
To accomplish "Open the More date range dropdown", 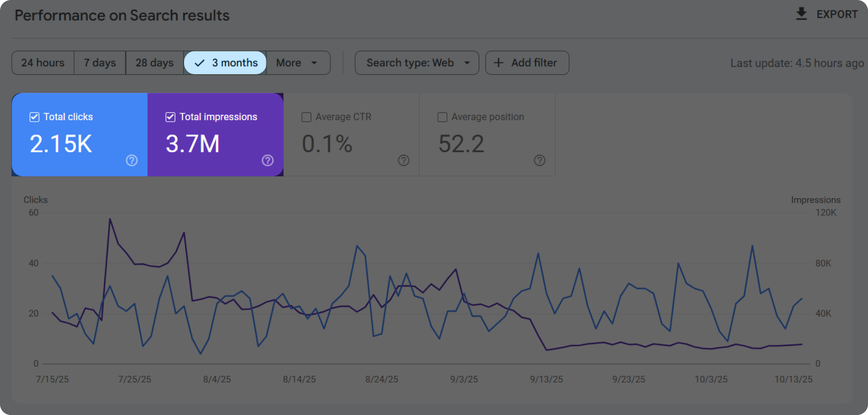I will [297, 62].
